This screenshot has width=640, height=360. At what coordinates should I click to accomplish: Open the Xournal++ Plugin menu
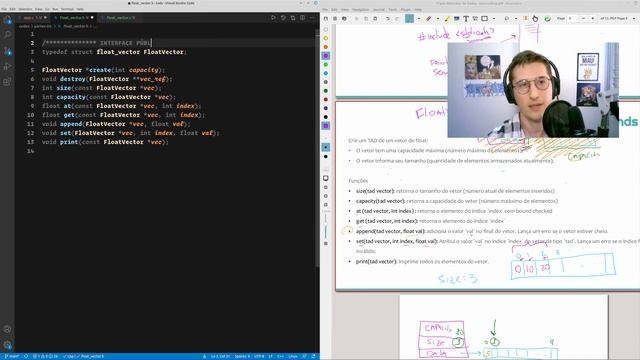tap(406, 9)
